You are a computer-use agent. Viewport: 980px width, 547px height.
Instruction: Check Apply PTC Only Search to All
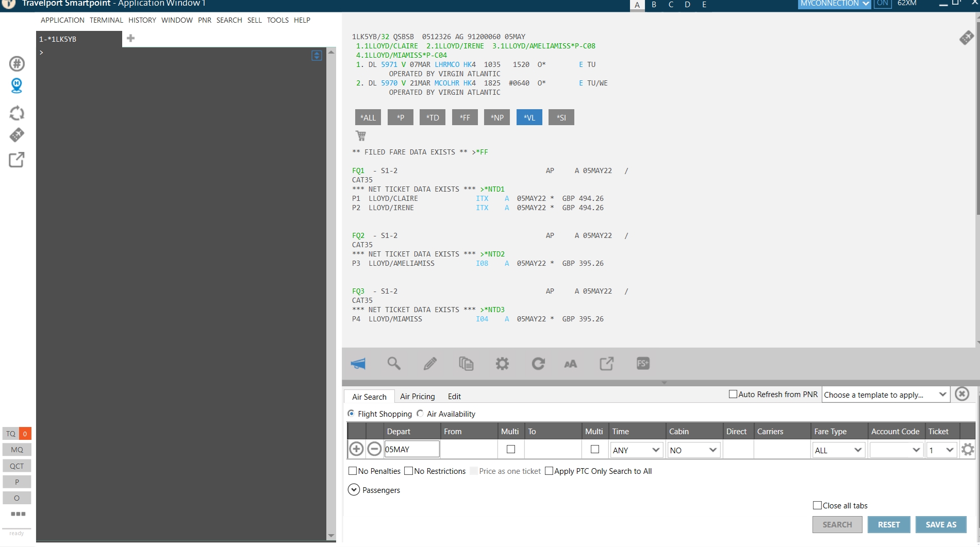point(549,471)
